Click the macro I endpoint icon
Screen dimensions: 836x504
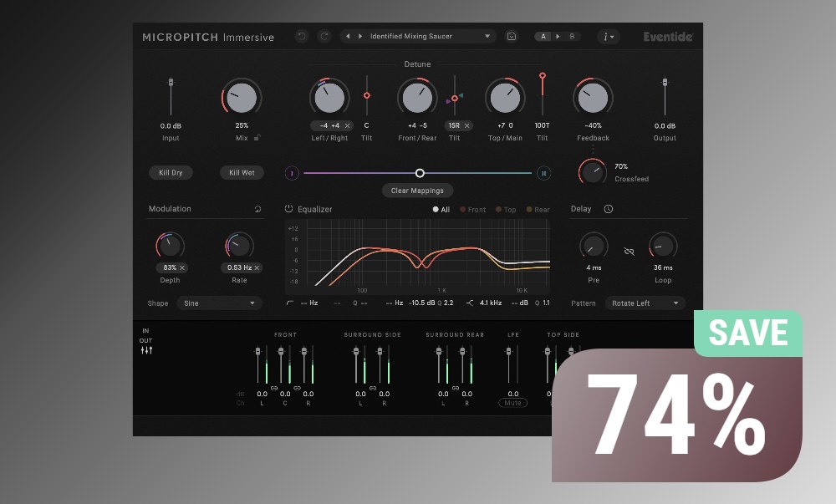[x=292, y=173]
